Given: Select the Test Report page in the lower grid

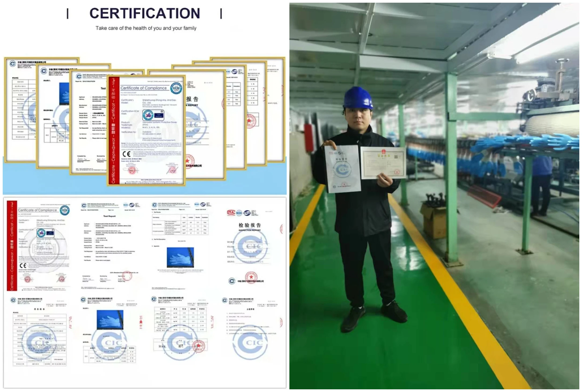Looking at the screenshot, I should (109, 242).
